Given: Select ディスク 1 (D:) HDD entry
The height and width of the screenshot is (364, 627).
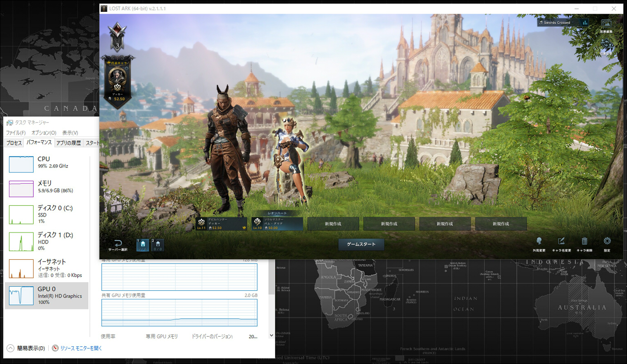Looking at the screenshot, I should point(47,241).
